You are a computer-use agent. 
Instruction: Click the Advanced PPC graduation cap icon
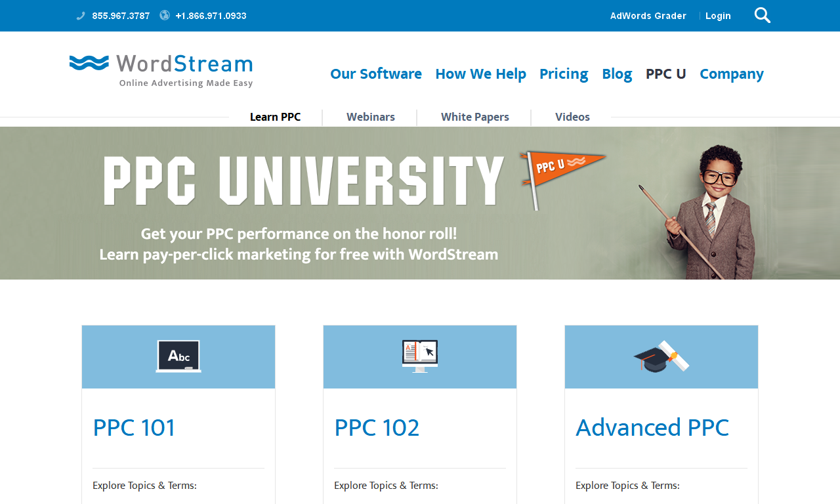tap(661, 356)
